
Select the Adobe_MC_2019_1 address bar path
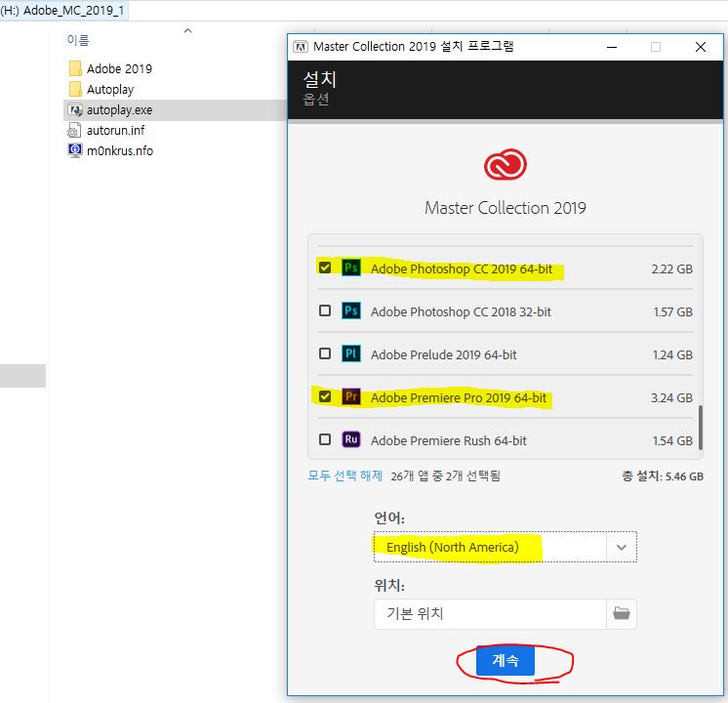[74, 10]
